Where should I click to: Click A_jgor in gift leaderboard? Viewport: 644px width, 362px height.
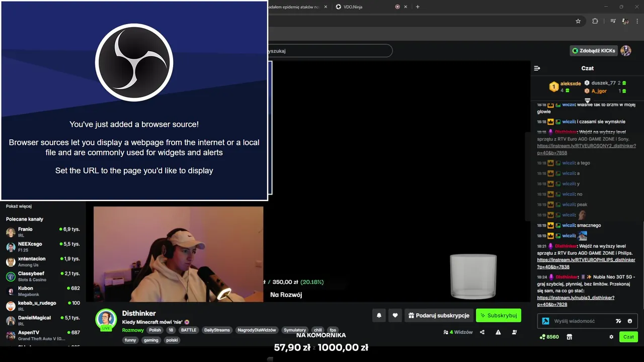(599, 91)
